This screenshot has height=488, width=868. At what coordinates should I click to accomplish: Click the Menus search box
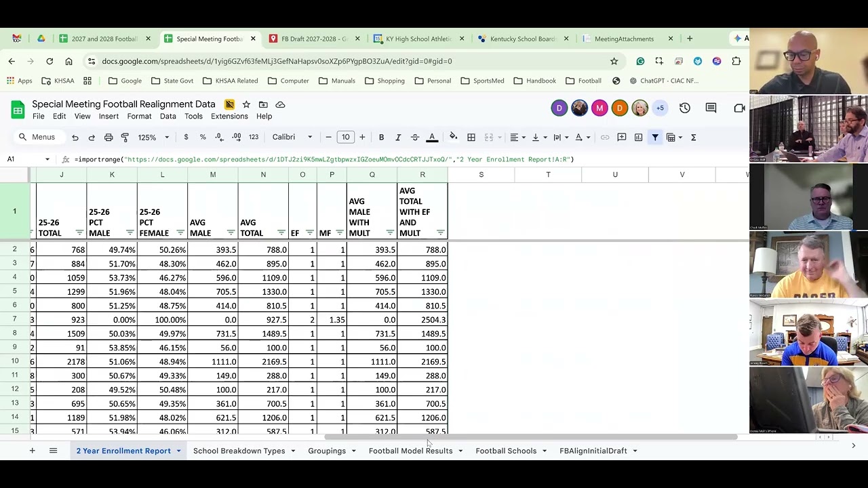(x=38, y=137)
